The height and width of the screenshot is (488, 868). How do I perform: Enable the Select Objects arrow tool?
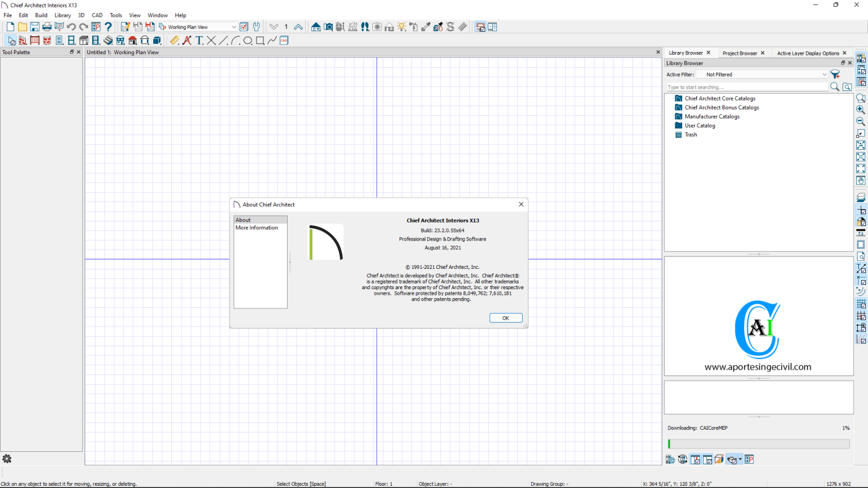point(10,40)
